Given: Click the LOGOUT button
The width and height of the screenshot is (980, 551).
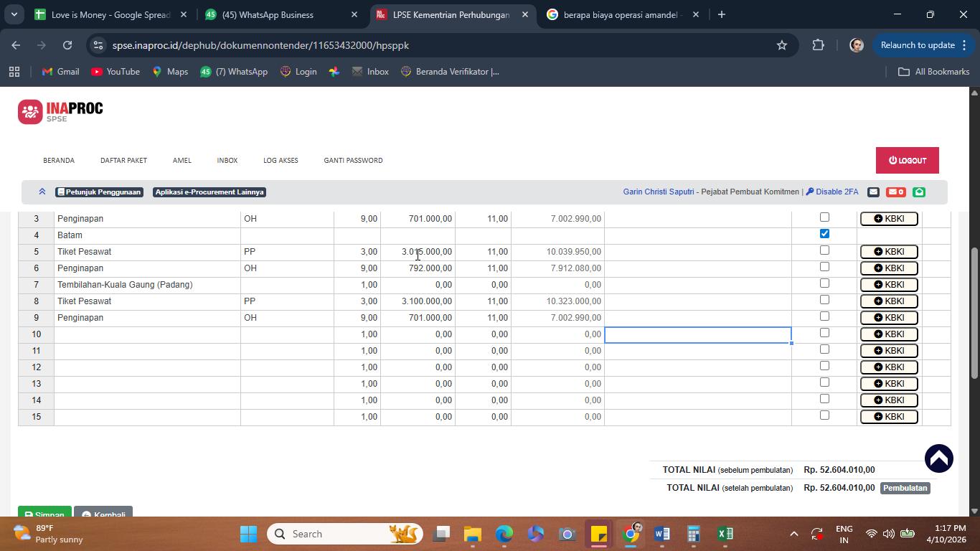Looking at the screenshot, I should [907, 161].
